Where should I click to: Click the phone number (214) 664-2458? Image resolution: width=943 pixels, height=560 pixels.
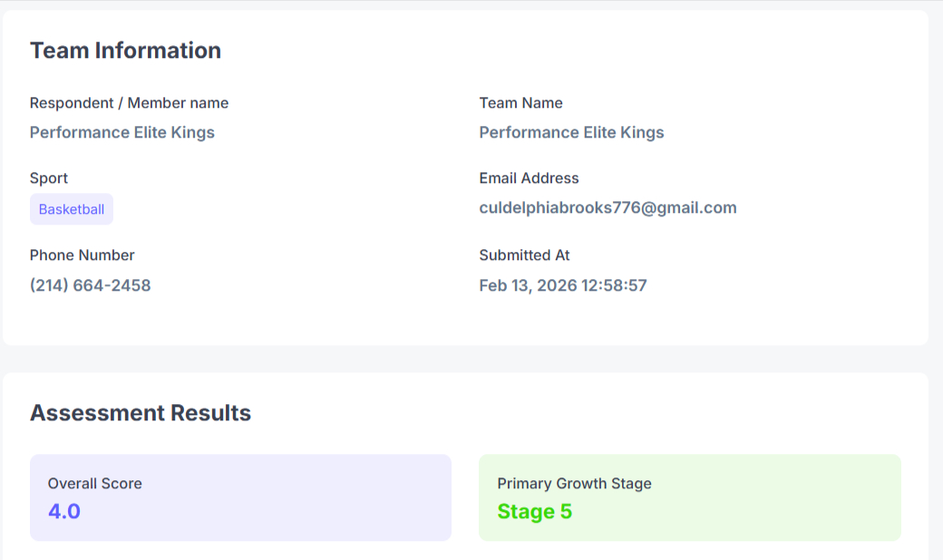[x=90, y=285]
